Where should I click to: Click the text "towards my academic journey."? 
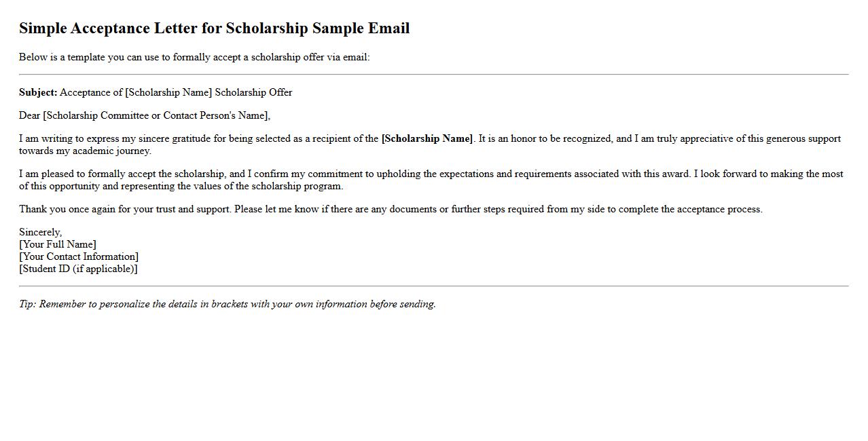85,151
